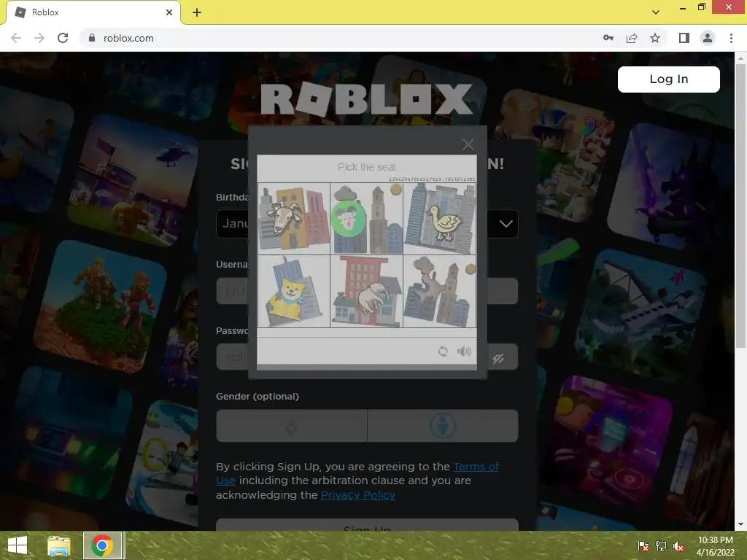The image size is (747, 560).
Task: Pick the green circle sheep tile
Action: (x=367, y=219)
